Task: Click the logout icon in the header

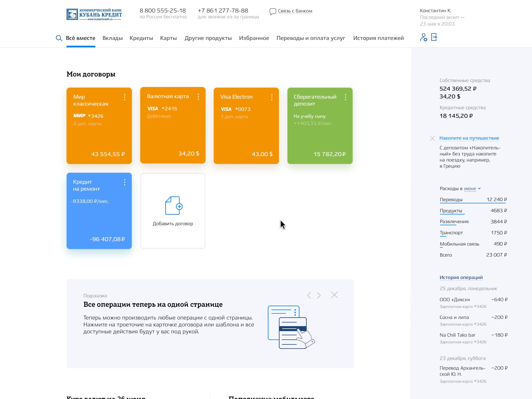Action: pyautogui.click(x=434, y=37)
